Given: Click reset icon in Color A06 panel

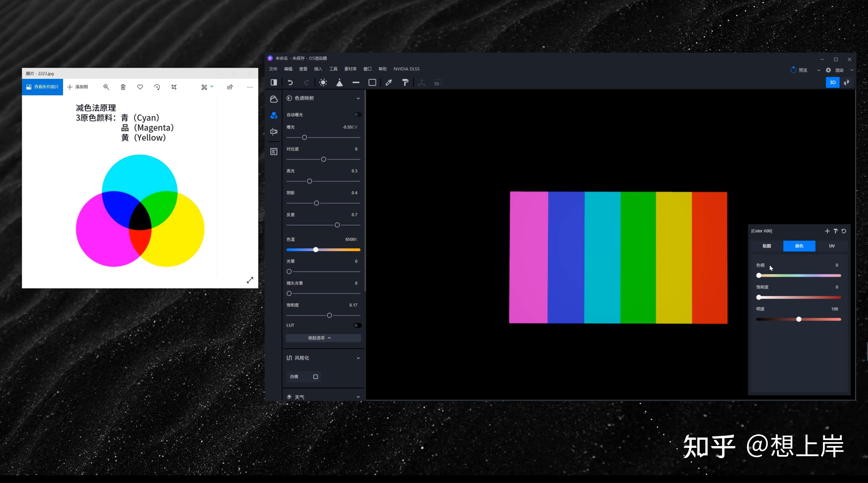Looking at the screenshot, I should coord(844,231).
